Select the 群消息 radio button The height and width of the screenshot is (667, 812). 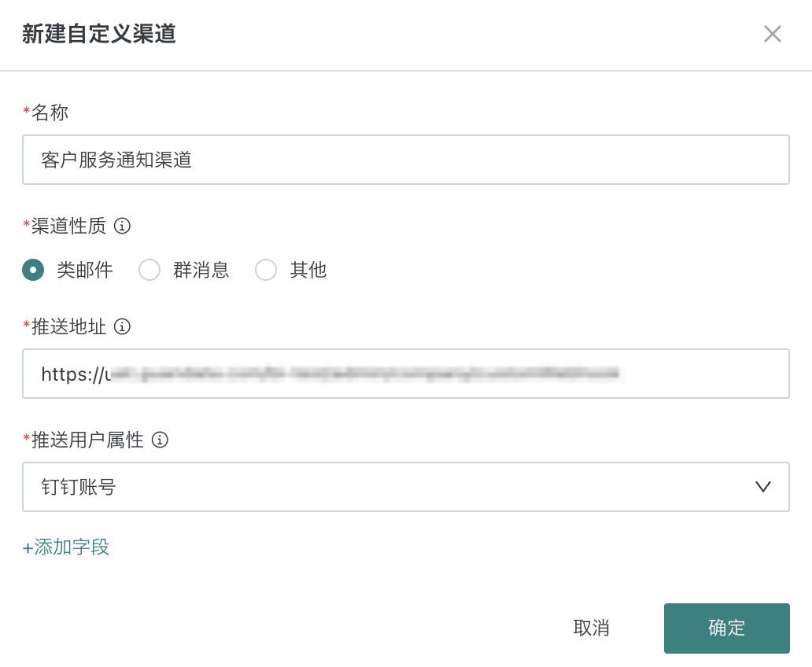[x=149, y=270]
